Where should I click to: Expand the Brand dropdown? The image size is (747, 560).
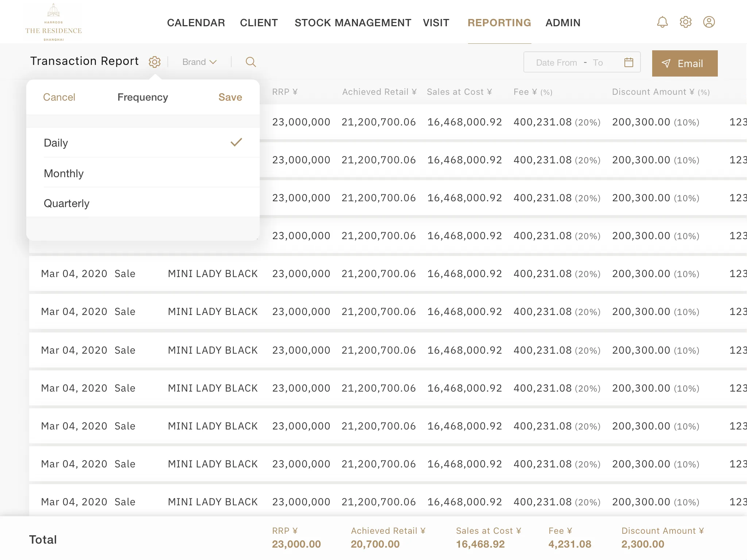pos(200,62)
